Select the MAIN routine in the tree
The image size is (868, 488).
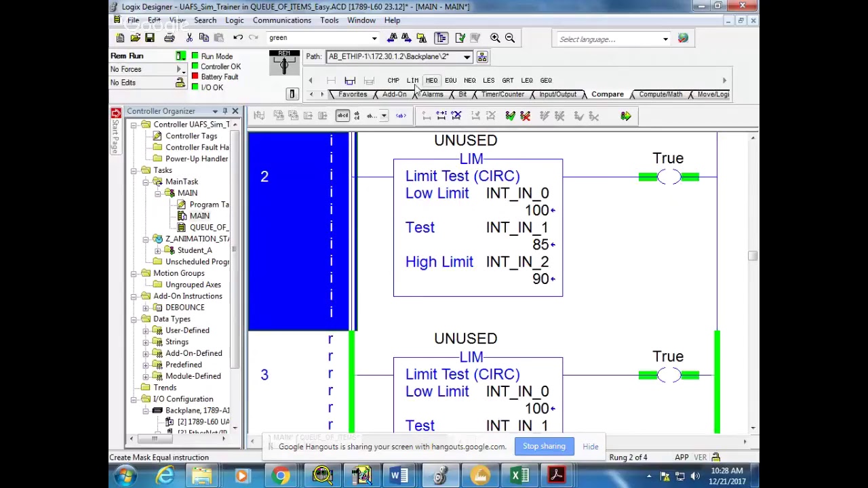[x=199, y=216]
